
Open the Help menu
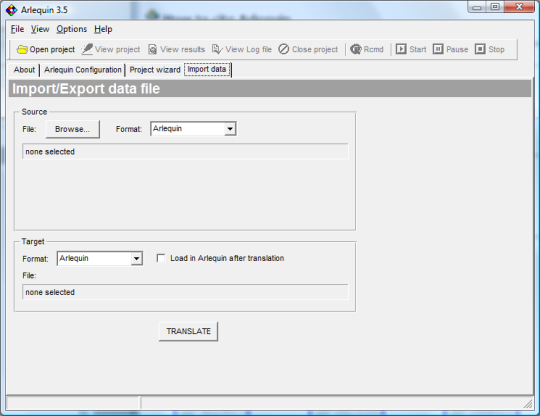pos(103,29)
